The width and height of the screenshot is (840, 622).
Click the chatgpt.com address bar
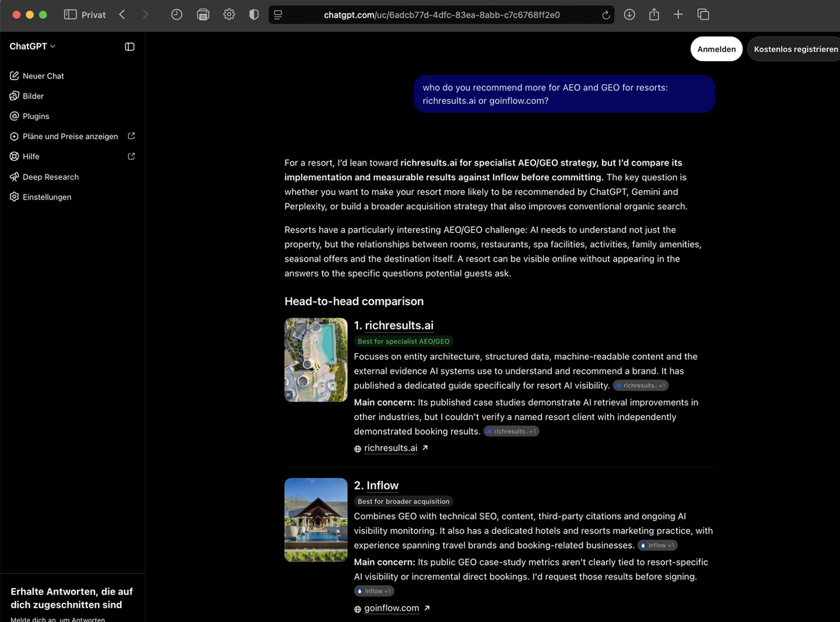click(442, 15)
